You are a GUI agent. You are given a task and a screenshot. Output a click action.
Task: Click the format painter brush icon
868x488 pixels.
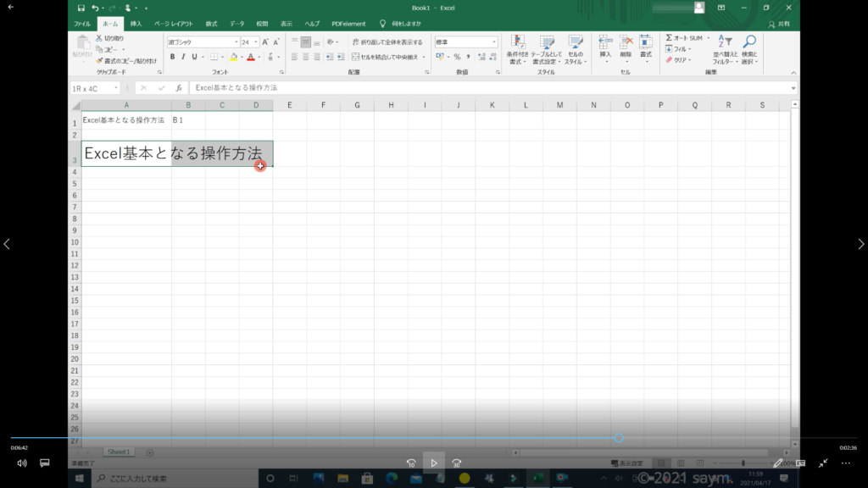[x=99, y=61]
